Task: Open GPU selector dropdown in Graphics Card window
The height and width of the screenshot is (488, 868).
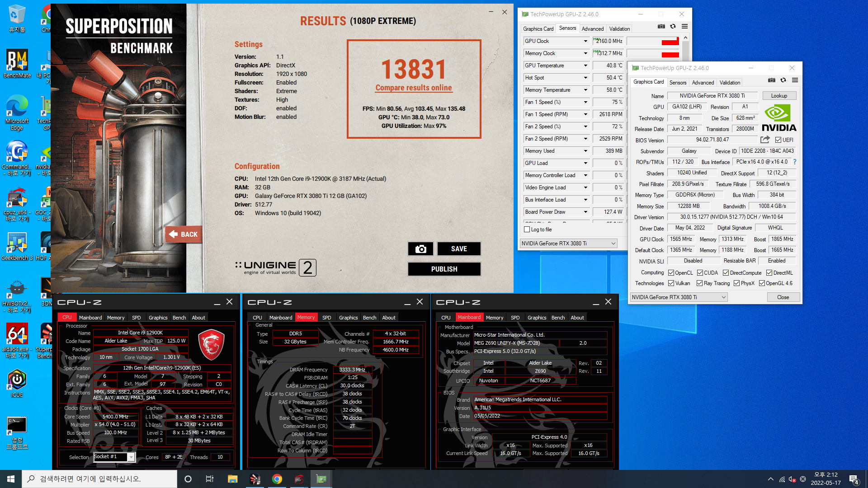Action: click(679, 297)
